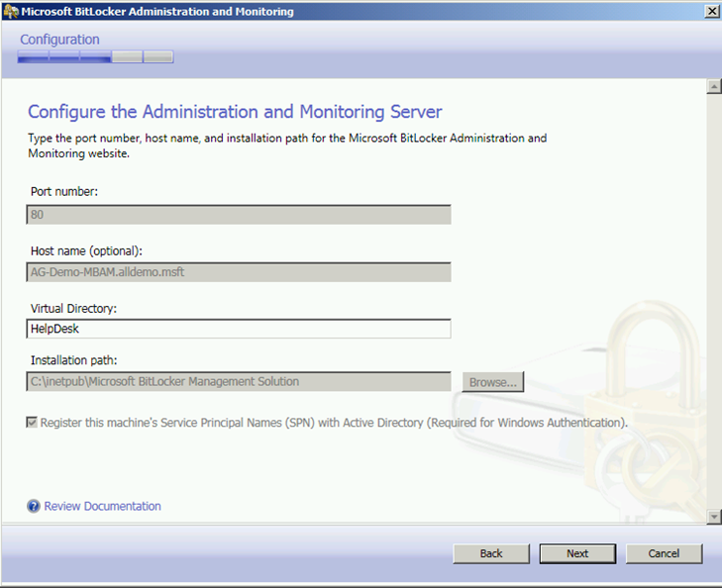Close the BitLocker Administration window

click(x=712, y=12)
